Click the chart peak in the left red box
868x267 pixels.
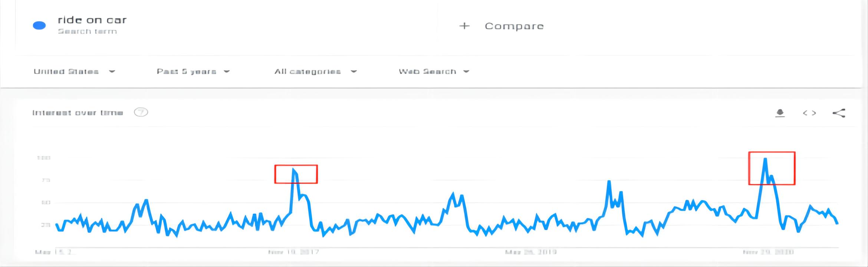click(x=293, y=170)
